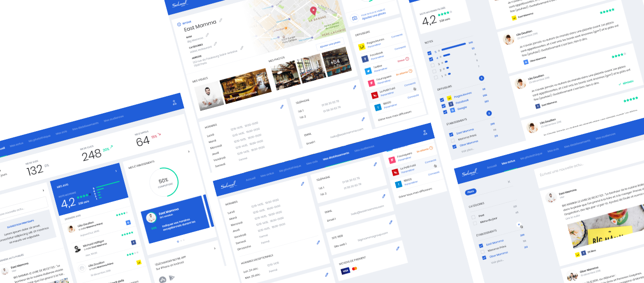Screen dimensions: 644x283
Task: Click the Pizza filter tag
Action: pyautogui.click(x=470, y=192)
